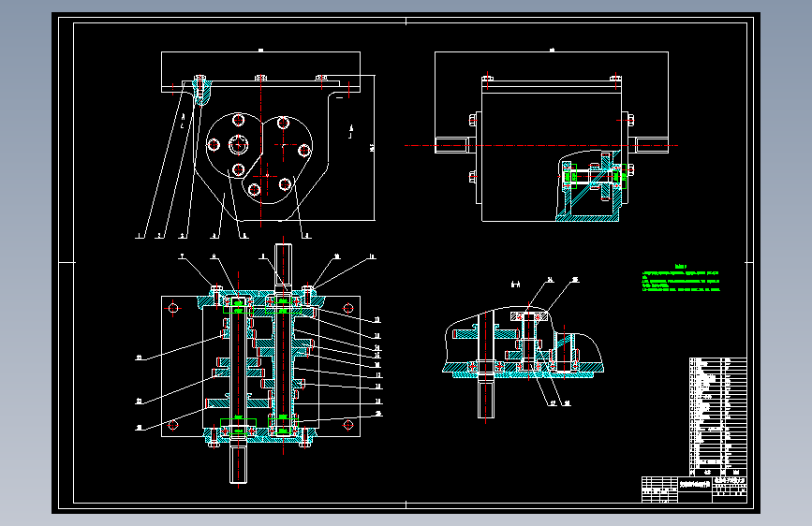Screen dimensions: 812x526
Task: Select the revision table left of the title block
Action: tap(659, 489)
